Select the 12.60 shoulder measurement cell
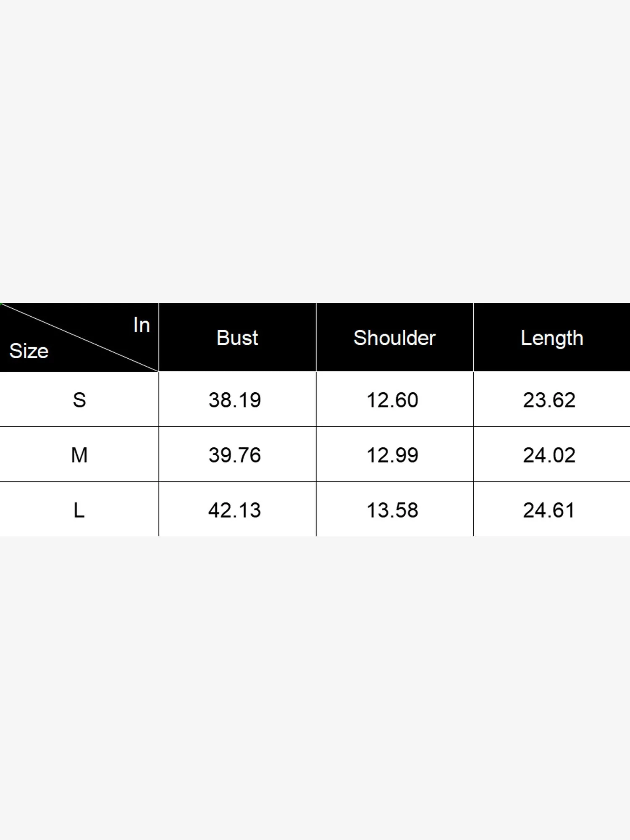 pos(392,400)
